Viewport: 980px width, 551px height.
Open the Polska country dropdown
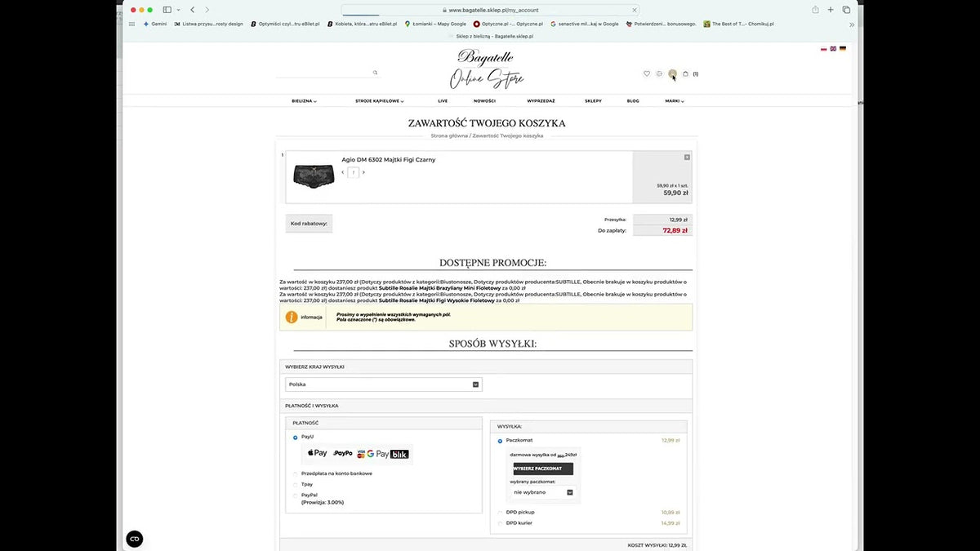pos(384,384)
